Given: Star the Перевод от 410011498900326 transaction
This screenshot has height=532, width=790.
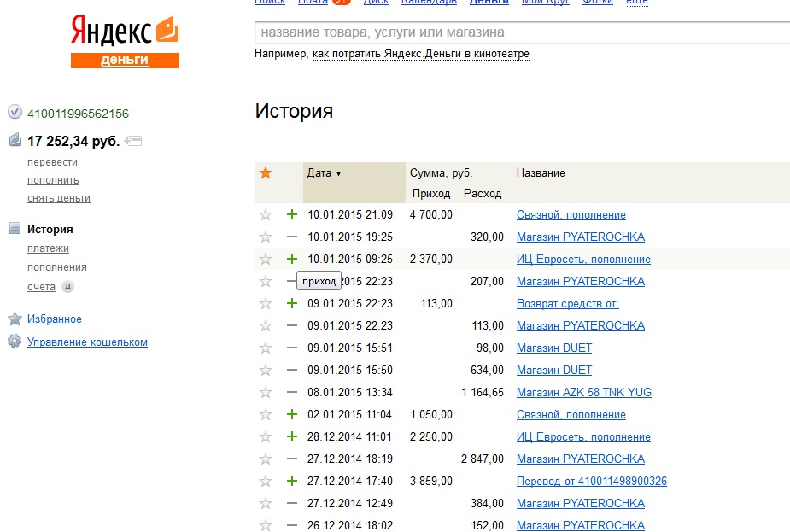Looking at the screenshot, I should [x=266, y=481].
